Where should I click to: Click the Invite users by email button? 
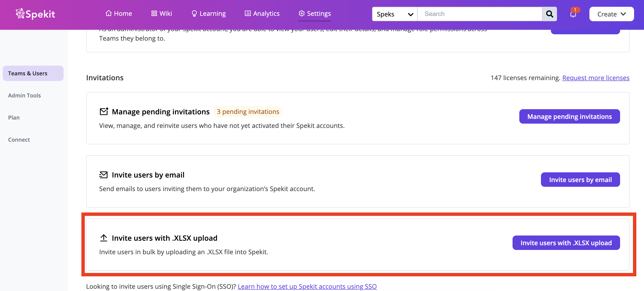point(580,180)
